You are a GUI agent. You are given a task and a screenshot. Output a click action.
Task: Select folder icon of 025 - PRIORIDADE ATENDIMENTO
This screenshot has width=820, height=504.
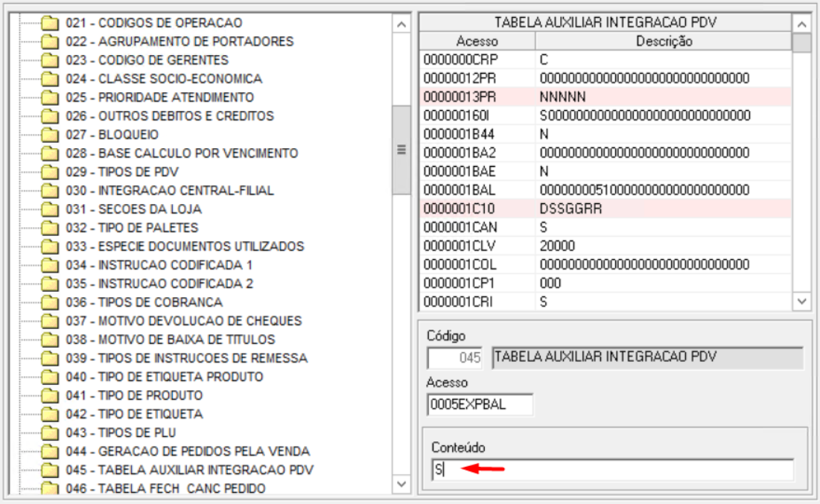click(50, 98)
